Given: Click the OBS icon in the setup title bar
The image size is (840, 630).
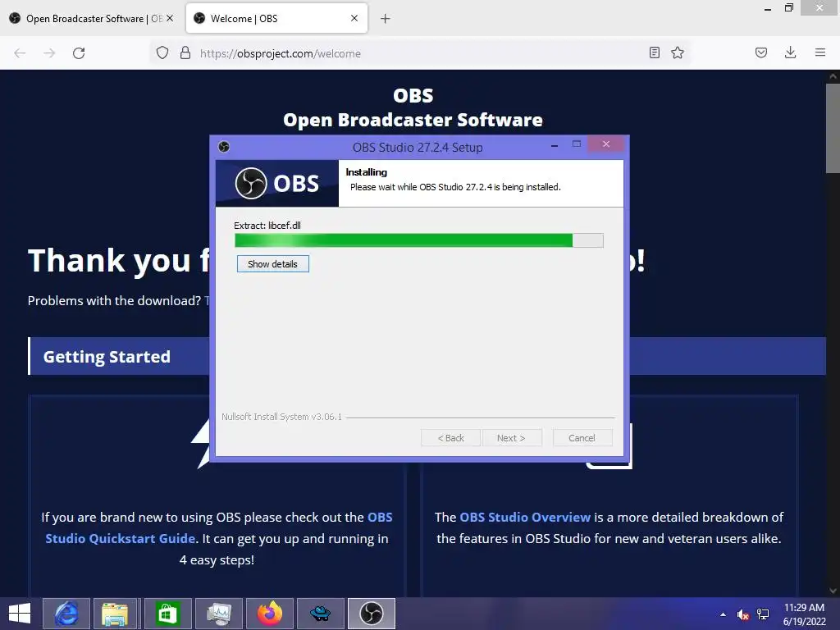Looking at the screenshot, I should click(224, 147).
